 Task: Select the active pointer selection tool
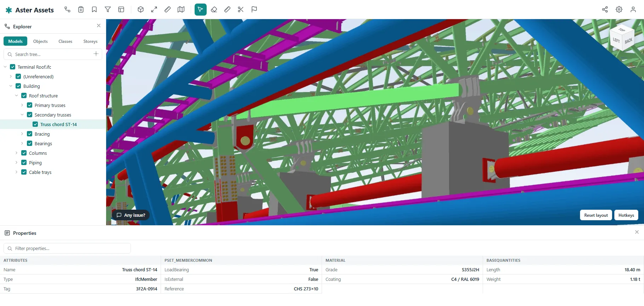tap(200, 10)
